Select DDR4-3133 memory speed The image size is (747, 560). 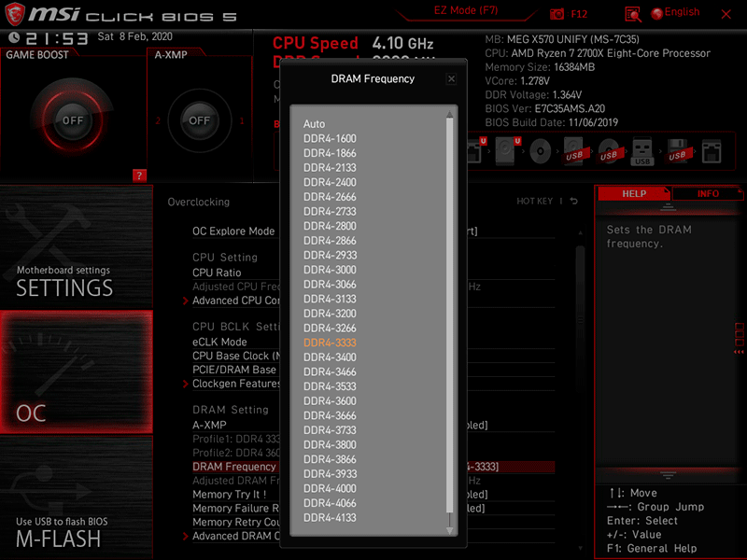(x=330, y=299)
